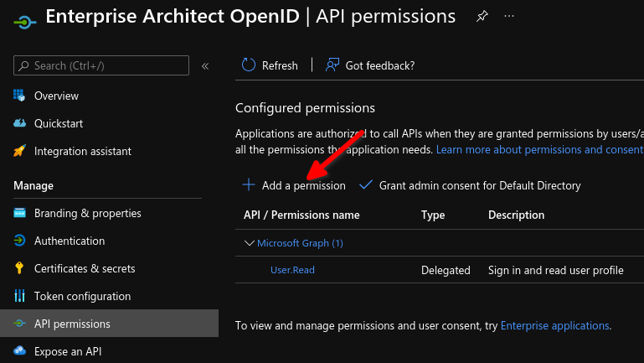The image size is (644, 363).
Task: Open the Got feedback? link
Action: (x=380, y=65)
